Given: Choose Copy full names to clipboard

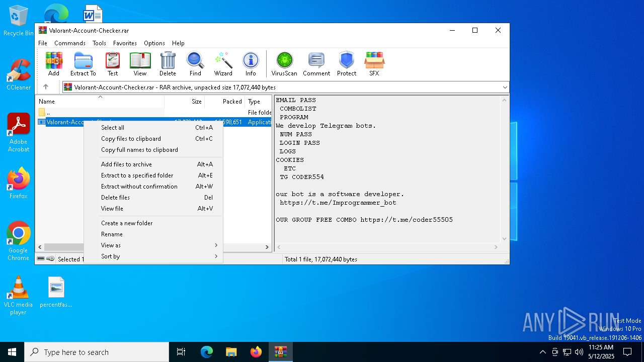Looking at the screenshot, I should pos(153,150).
